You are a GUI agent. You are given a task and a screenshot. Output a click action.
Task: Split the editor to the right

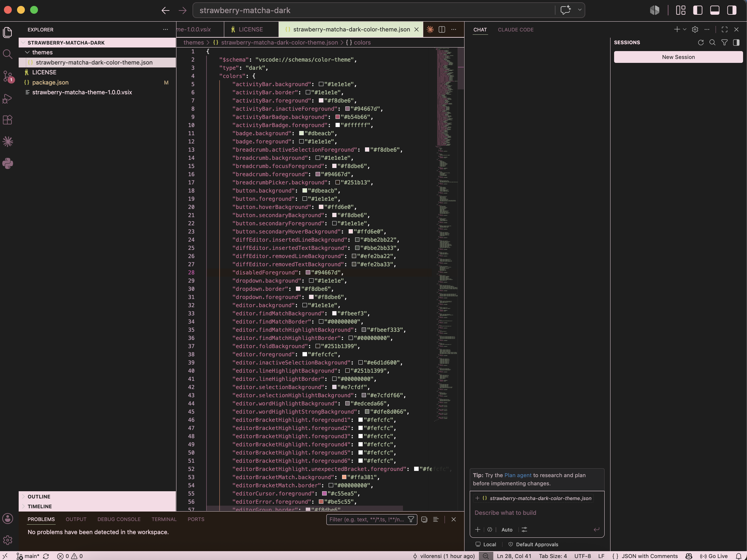coord(442,29)
